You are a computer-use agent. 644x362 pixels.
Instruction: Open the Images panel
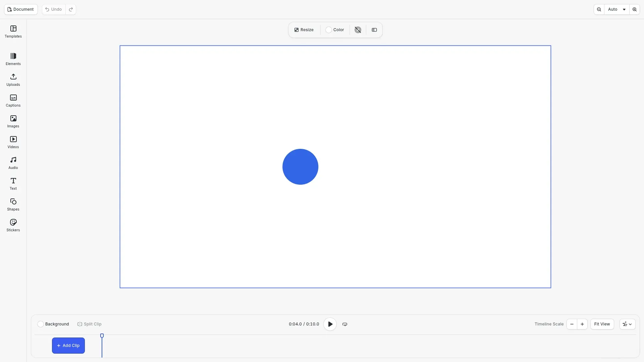pyautogui.click(x=13, y=122)
